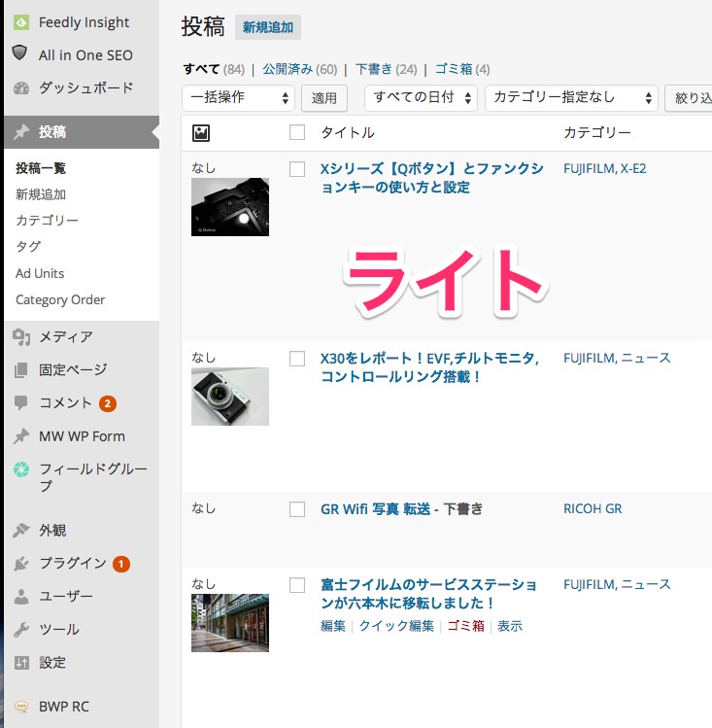712x728 pixels.
Task: Click 新規追加 button next to 投稿 heading
Action: [268, 27]
